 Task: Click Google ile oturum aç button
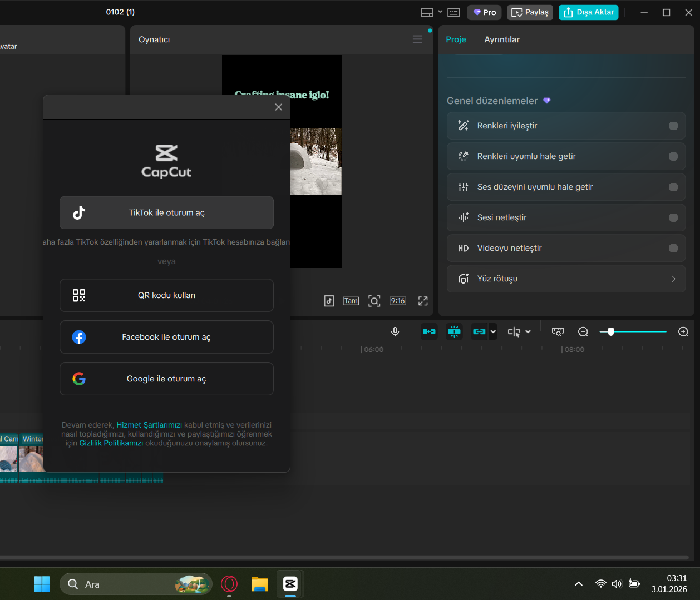[166, 379]
